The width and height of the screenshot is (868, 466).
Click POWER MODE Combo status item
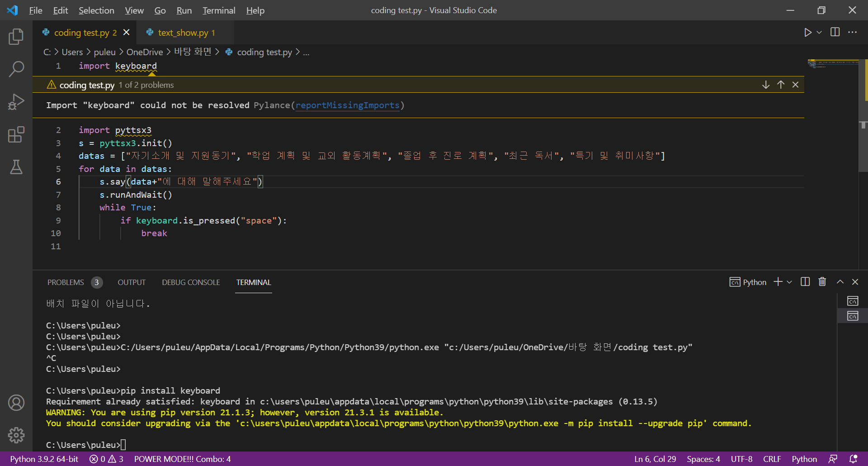pyautogui.click(x=182, y=459)
